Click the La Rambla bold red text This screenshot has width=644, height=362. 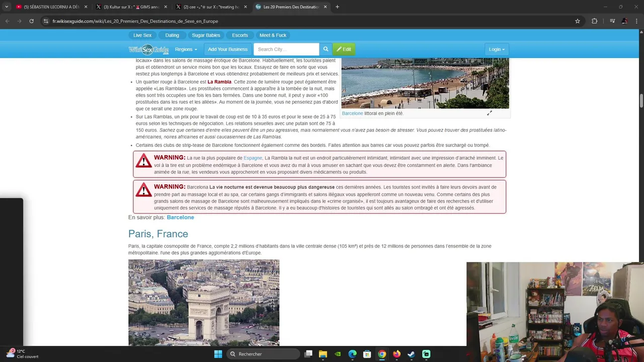pos(219,82)
